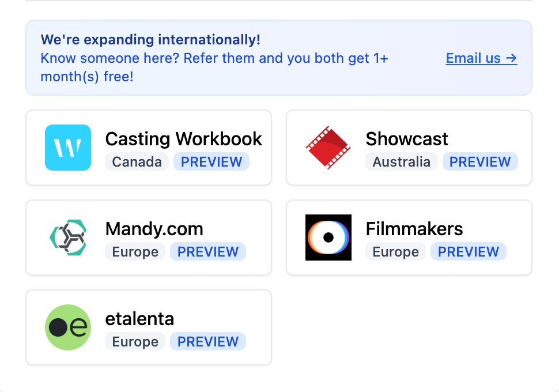Click the "We're expanding internationally!" heading
Screen dimensions: 559x392
pos(150,40)
